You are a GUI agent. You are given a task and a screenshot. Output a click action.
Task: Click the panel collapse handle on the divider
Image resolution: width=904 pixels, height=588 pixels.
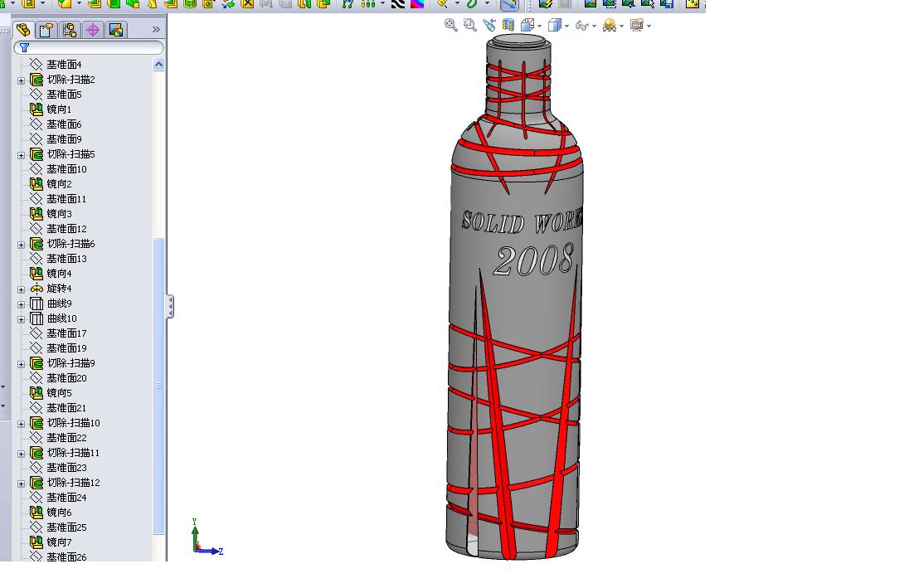click(170, 307)
